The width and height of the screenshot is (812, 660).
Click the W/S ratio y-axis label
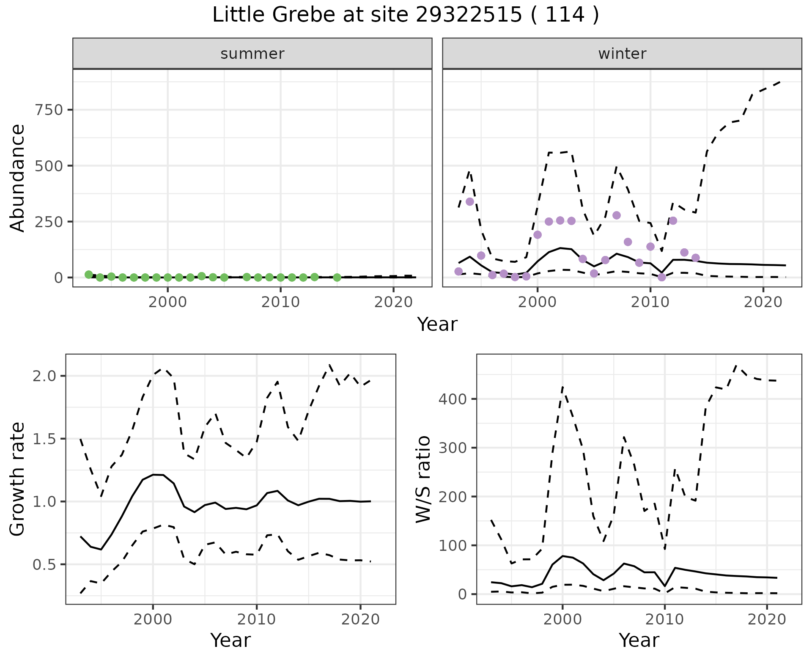[423, 479]
